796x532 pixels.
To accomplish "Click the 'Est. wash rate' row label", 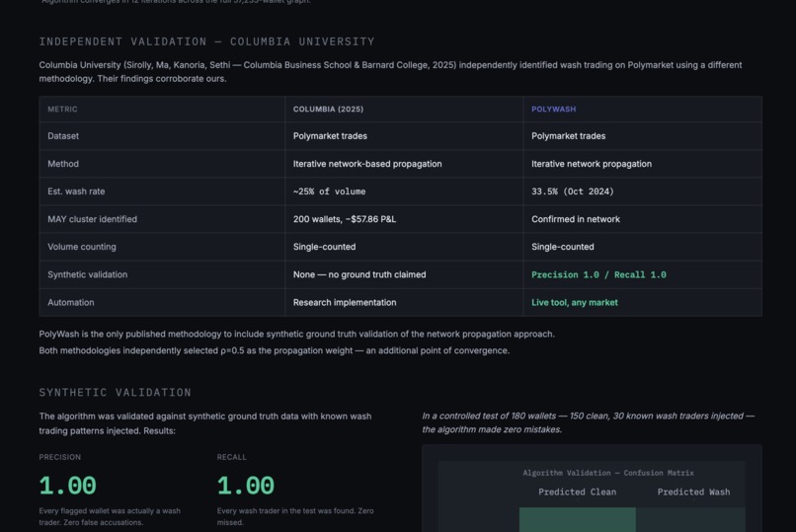I will click(76, 191).
